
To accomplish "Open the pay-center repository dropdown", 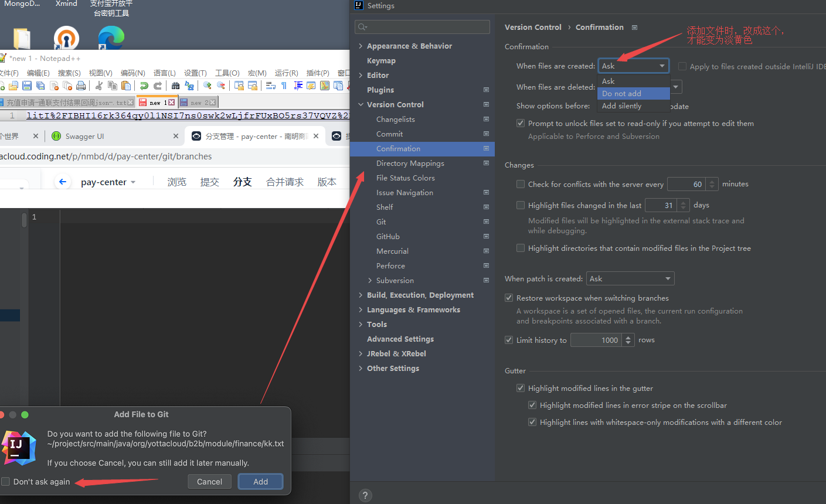I will 108,182.
